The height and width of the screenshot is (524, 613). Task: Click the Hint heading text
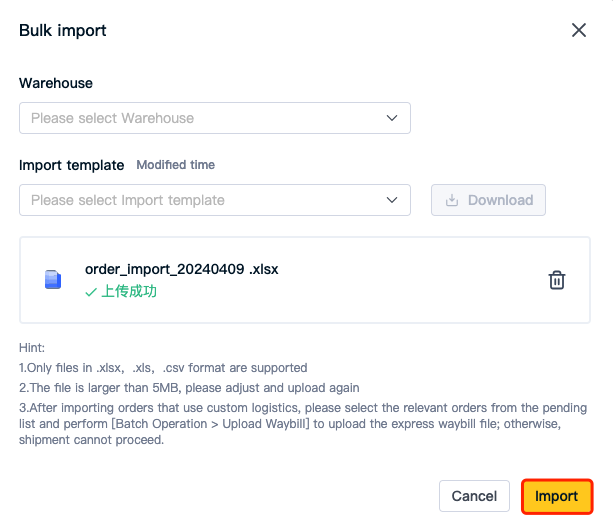click(32, 348)
